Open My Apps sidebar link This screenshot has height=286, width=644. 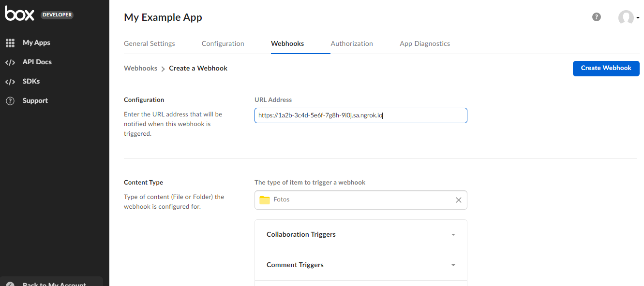(x=36, y=43)
